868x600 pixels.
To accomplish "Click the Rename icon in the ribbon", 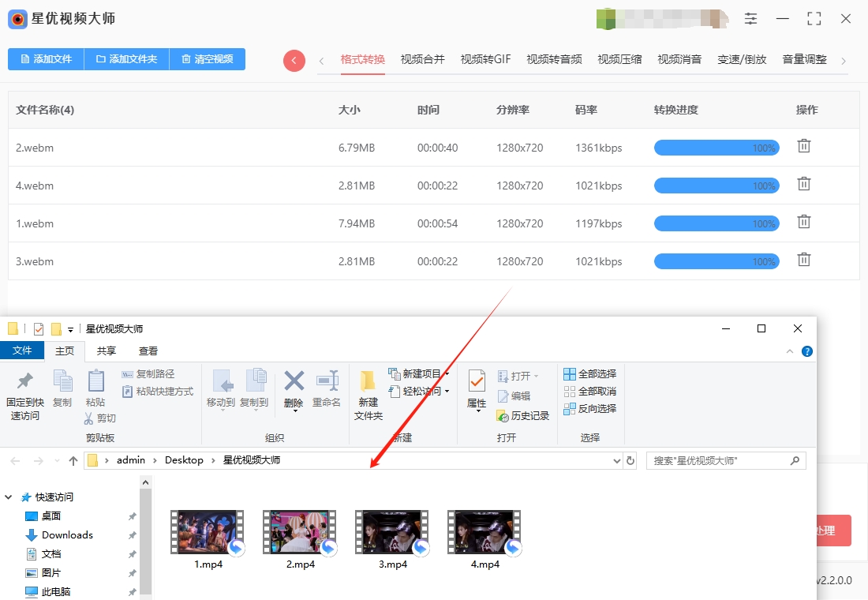I will click(327, 381).
